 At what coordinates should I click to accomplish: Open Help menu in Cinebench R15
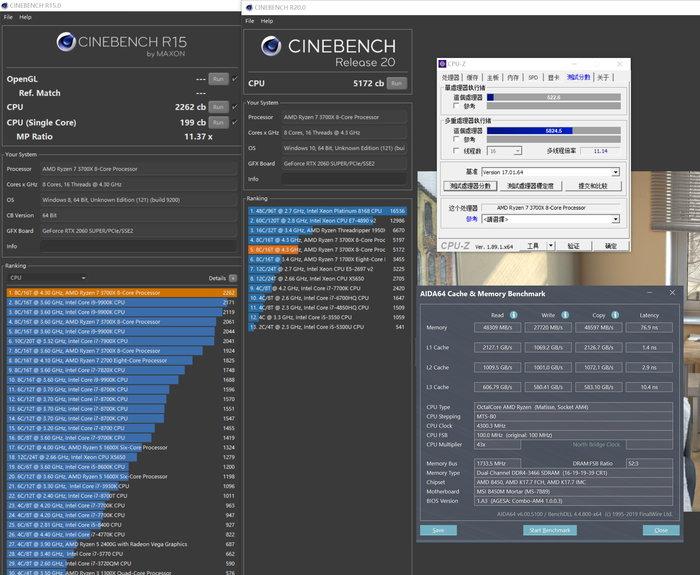(25, 17)
